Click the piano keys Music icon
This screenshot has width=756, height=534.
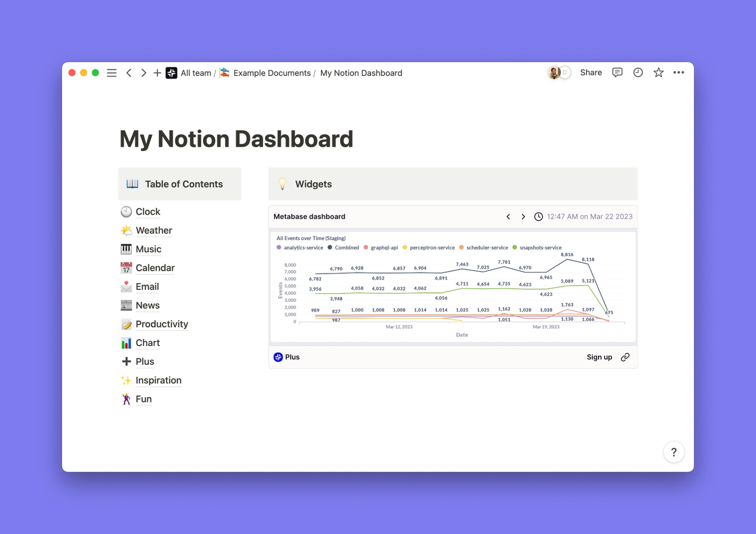tap(126, 249)
